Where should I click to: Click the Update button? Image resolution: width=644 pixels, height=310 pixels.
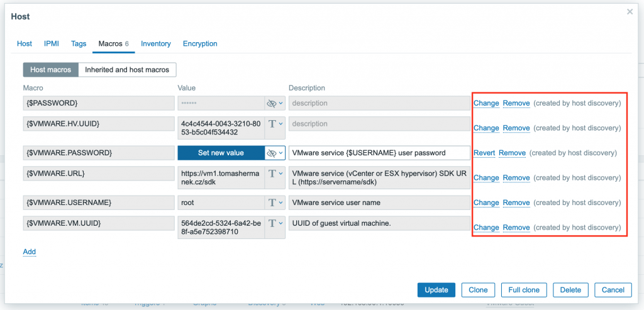[436, 290]
